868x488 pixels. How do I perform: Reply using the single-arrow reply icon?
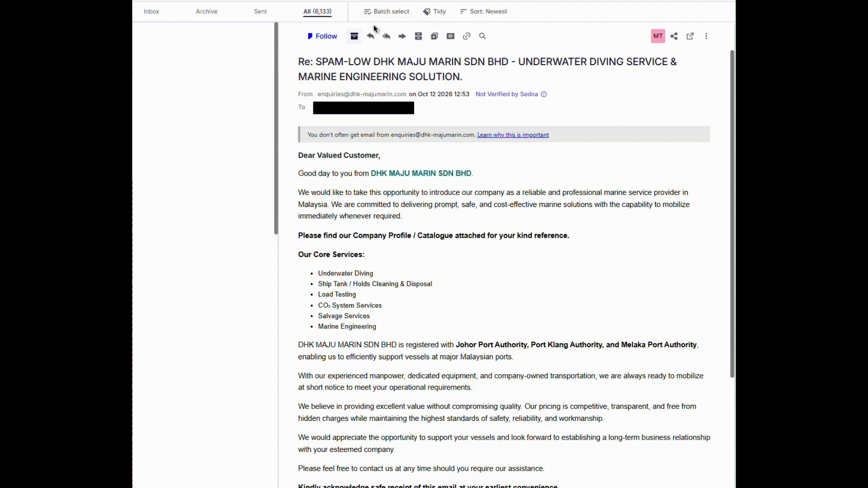coord(370,36)
